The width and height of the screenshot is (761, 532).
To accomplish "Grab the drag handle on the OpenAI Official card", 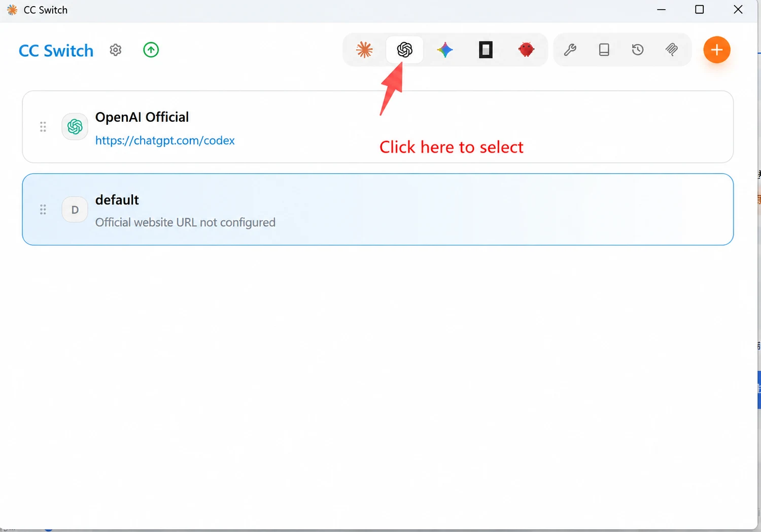I will [43, 127].
